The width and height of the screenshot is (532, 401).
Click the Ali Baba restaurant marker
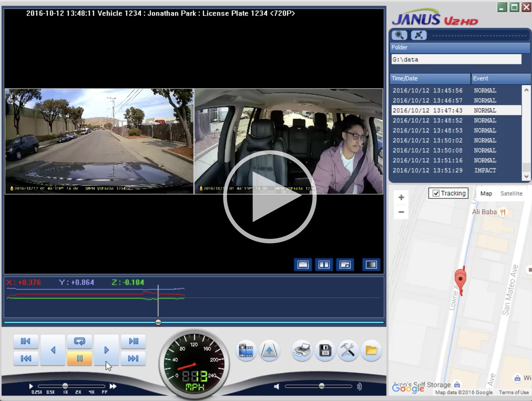[503, 212]
